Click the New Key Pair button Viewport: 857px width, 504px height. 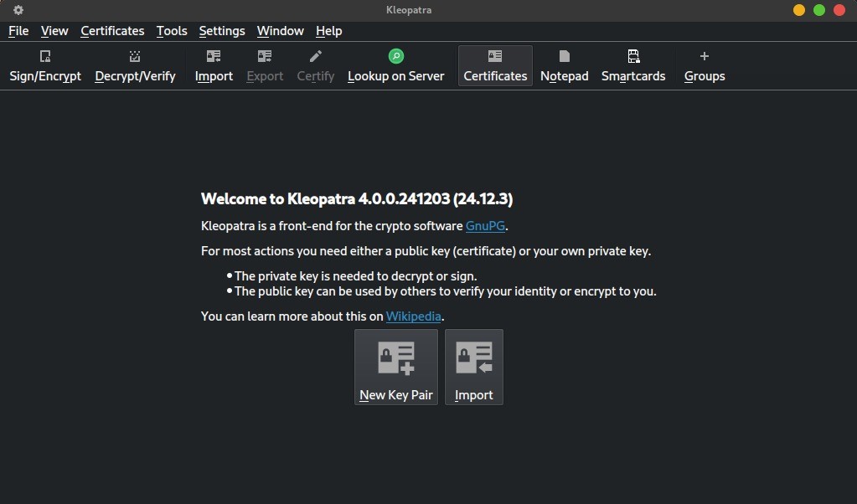[x=396, y=367]
